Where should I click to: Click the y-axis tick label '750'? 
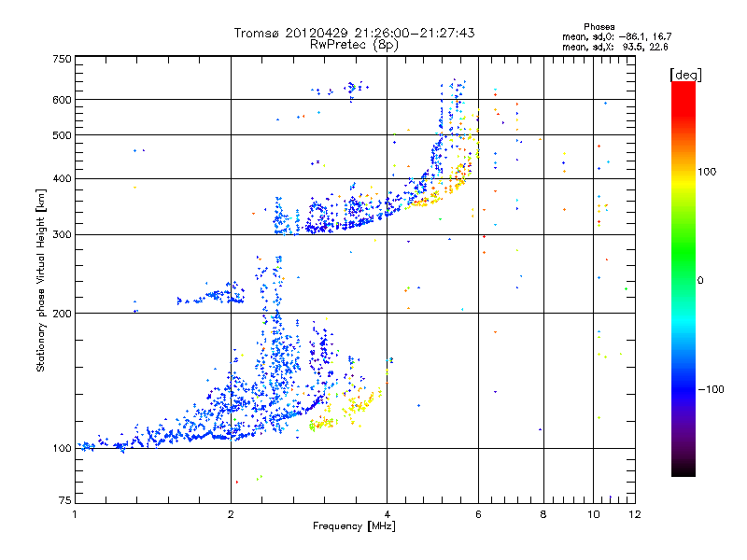[x=62, y=59]
